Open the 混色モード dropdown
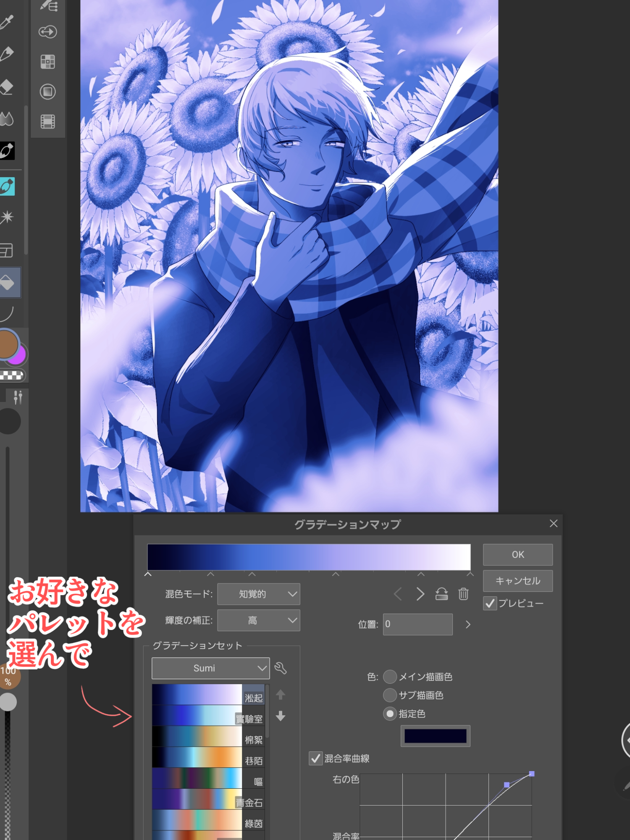This screenshot has width=630, height=840. 258,594
